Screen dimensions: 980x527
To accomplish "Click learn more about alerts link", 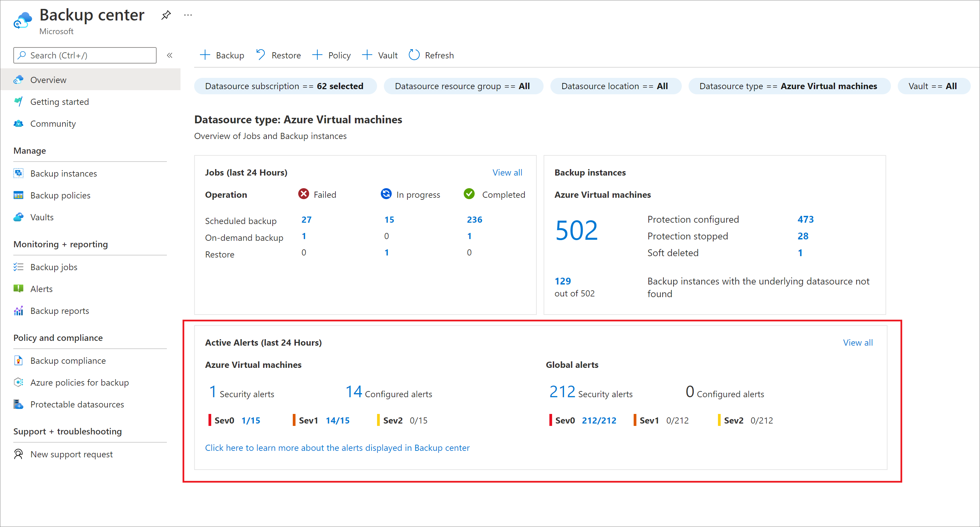I will click(337, 448).
